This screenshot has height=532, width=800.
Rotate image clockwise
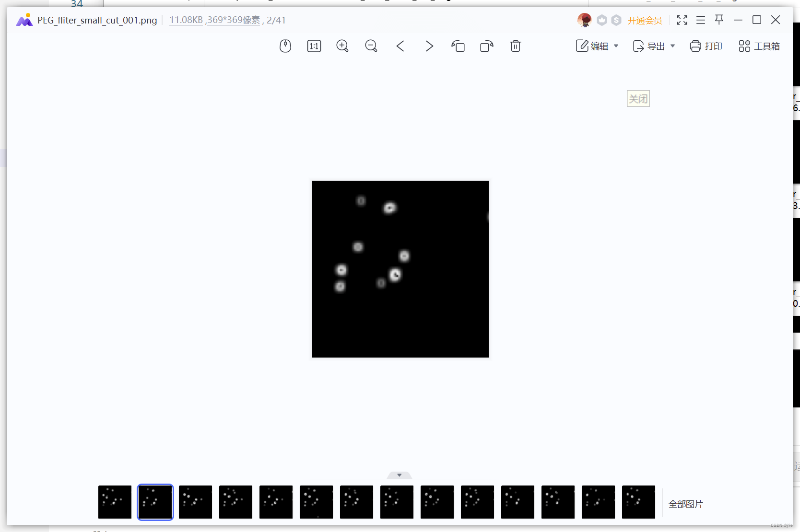click(x=487, y=46)
